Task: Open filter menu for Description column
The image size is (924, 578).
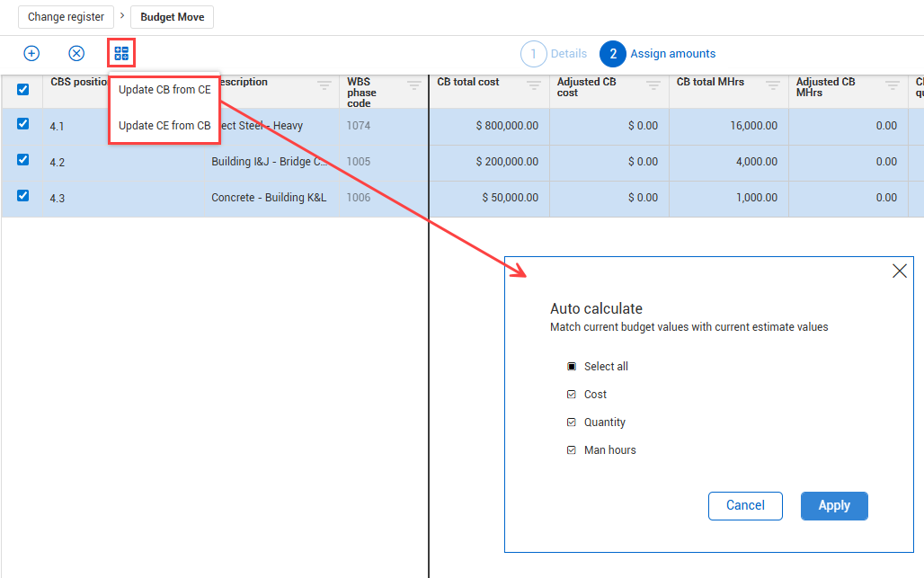Action: [x=324, y=85]
